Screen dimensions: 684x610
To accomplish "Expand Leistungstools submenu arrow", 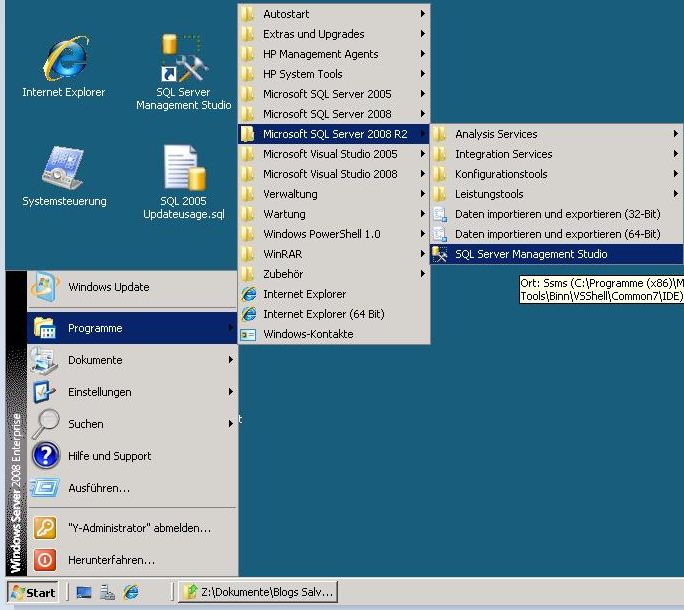I will tap(675, 194).
